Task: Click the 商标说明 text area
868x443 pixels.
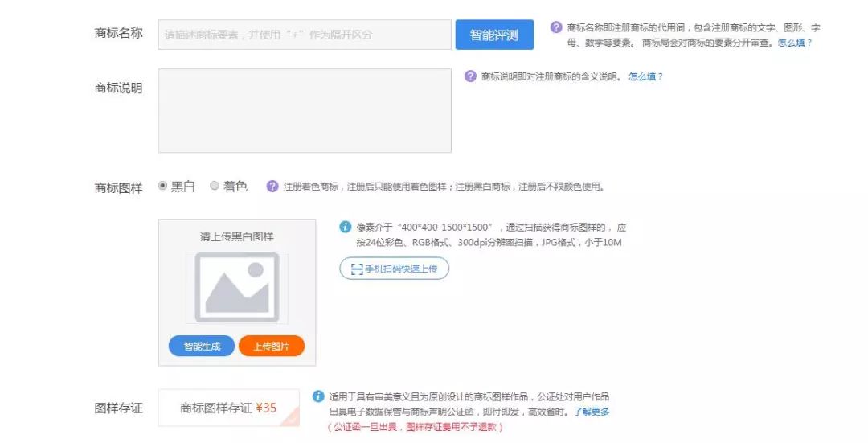Action: coord(305,110)
